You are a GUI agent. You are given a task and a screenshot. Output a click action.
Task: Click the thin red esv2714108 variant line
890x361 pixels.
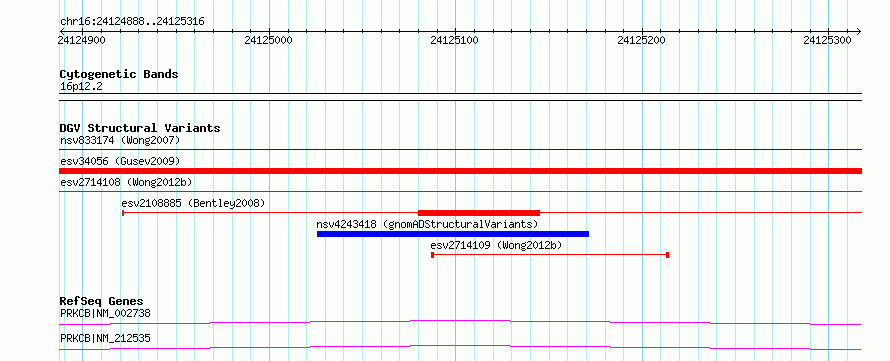pyautogui.click(x=460, y=192)
